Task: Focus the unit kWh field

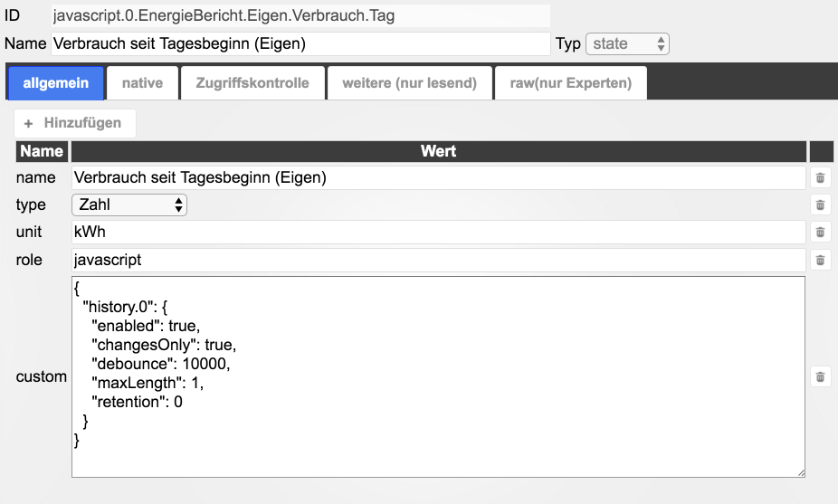Action: (x=438, y=233)
